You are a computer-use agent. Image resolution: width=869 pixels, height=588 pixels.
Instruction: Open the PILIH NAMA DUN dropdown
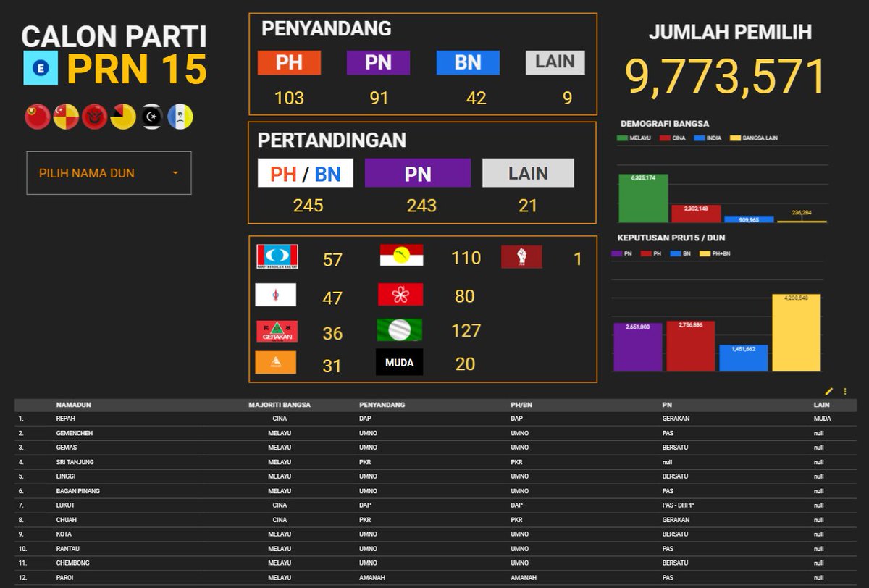point(109,173)
